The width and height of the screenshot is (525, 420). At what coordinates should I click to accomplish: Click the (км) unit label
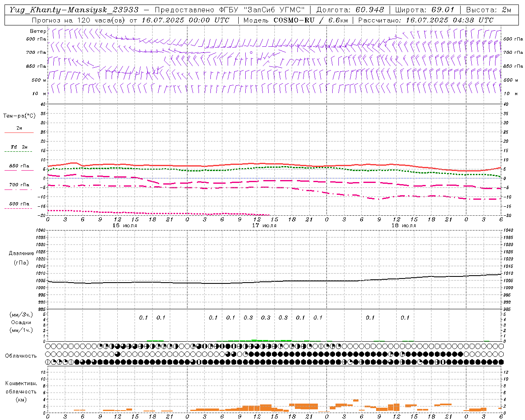[21, 399]
